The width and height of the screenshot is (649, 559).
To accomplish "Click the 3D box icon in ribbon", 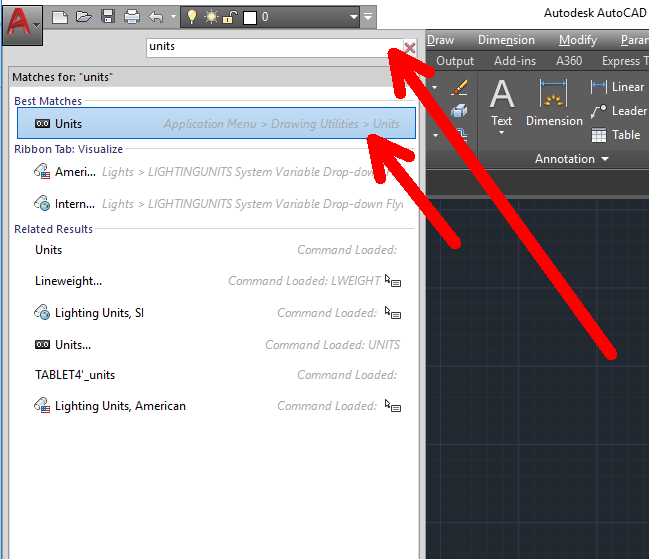I will pyautogui.click(x=459, y=111).
